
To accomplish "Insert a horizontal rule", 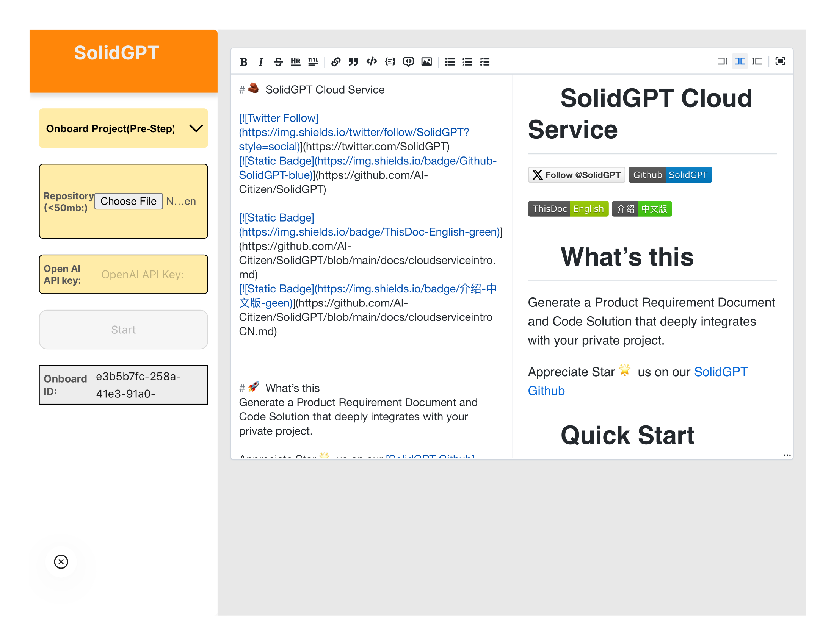I will pyautogui.click(x=296, y=62).
